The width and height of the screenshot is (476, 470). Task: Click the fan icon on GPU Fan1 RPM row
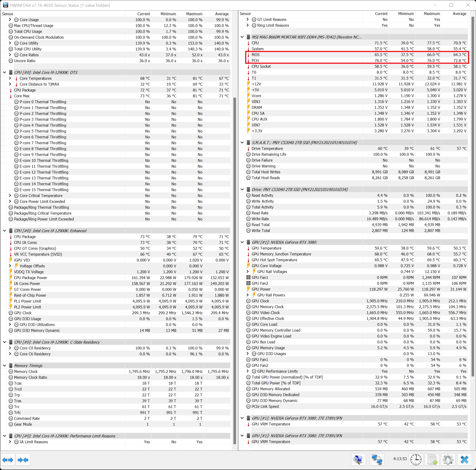[x=248, y=277]
